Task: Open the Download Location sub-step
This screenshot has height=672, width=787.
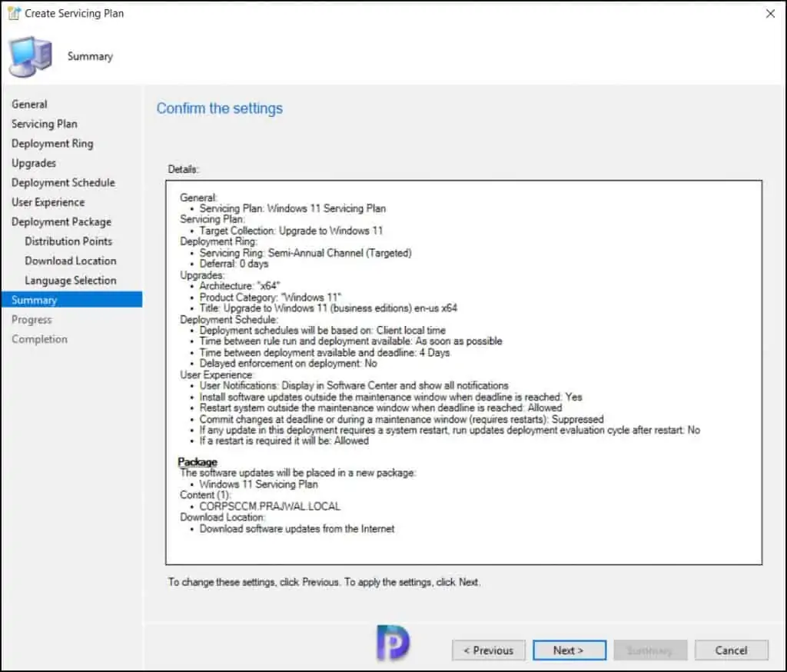Action: pos(70,261)
